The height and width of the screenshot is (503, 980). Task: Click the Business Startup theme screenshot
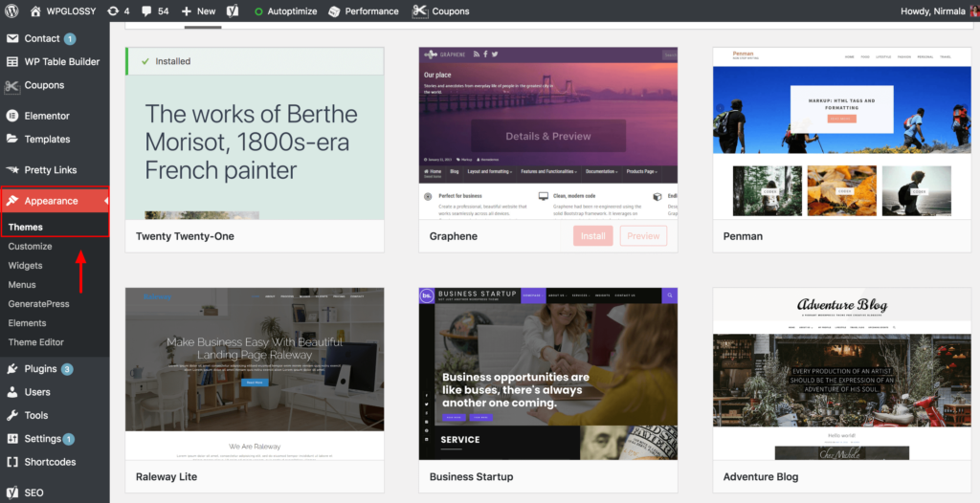coord(548,374)
